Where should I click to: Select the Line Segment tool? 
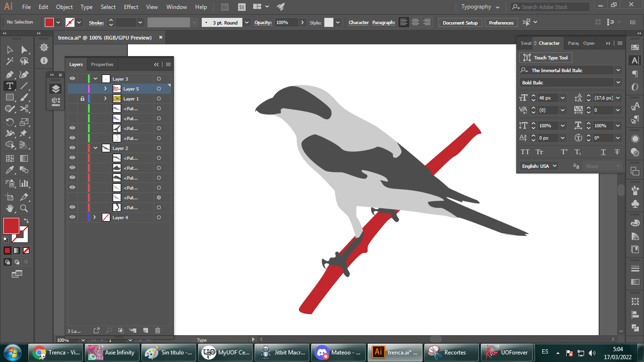coord(24,86)
